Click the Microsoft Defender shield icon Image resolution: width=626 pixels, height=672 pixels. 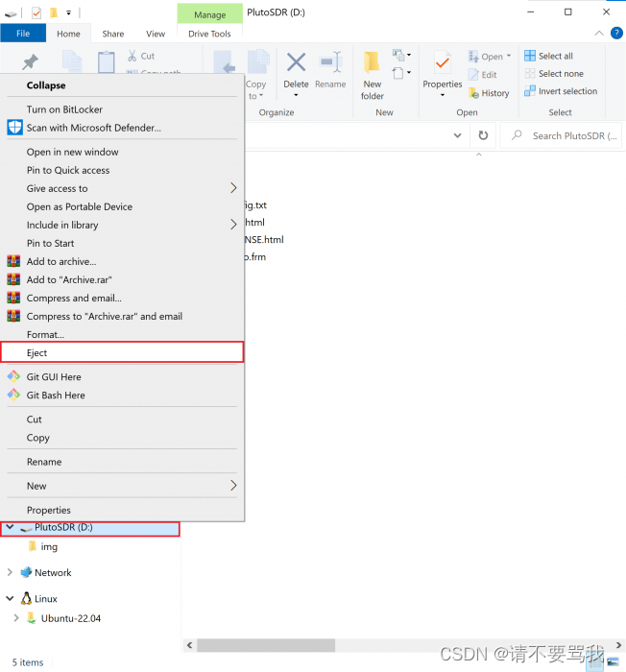[14, 128]
